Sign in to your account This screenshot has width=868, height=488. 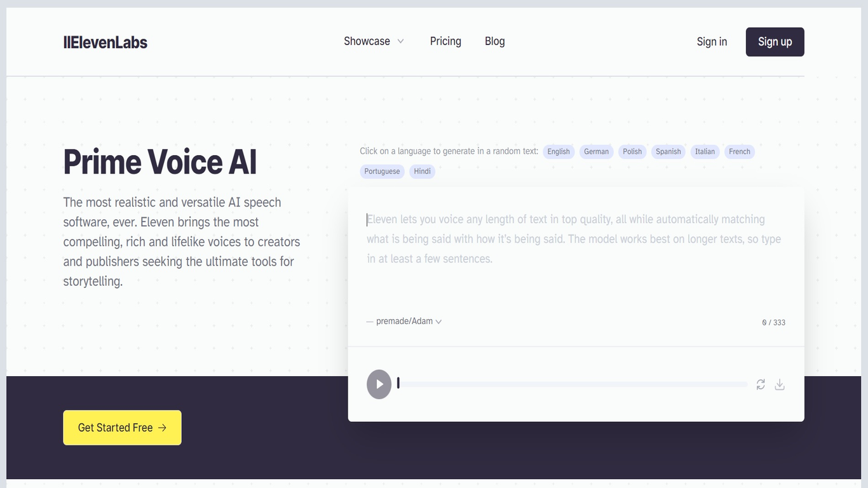click(x=711, y=41)
